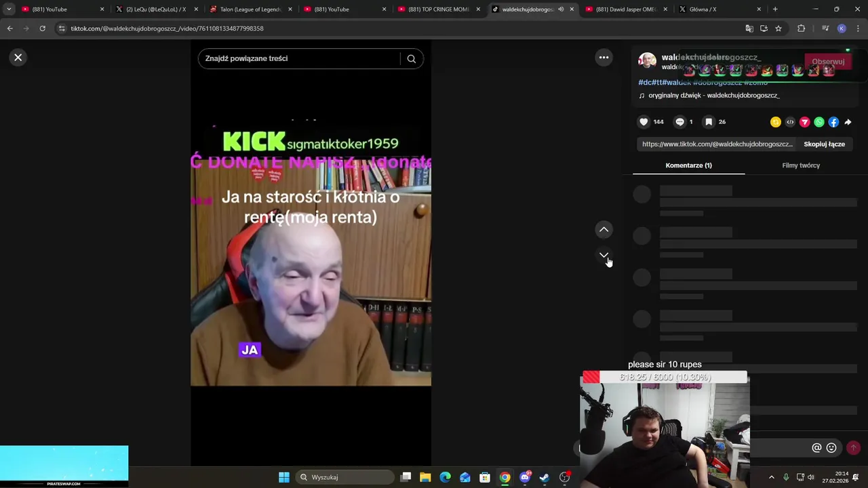Open the notifications bell in the tray
The image size is (868, 488).
coord(856,477)
